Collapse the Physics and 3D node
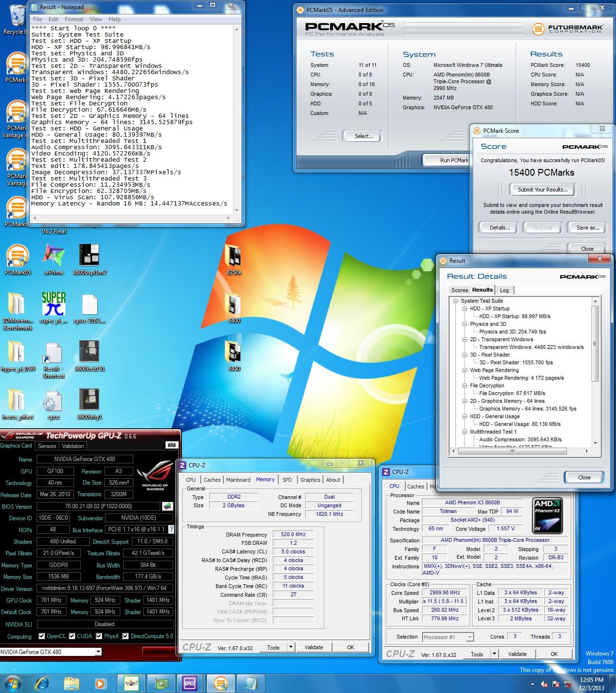The width and height of the screenshot is (616, 693). point(465,324)
